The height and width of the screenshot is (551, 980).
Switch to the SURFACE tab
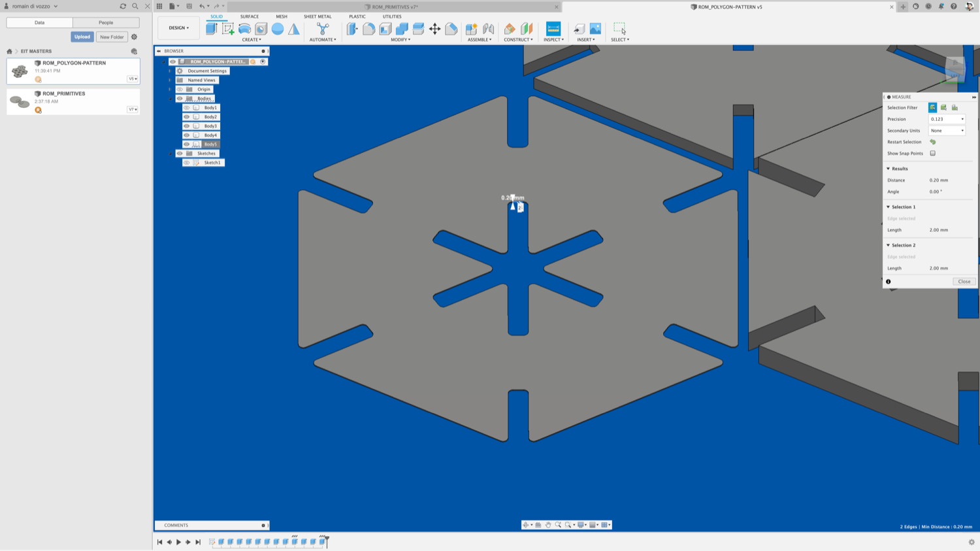(250, 16)
